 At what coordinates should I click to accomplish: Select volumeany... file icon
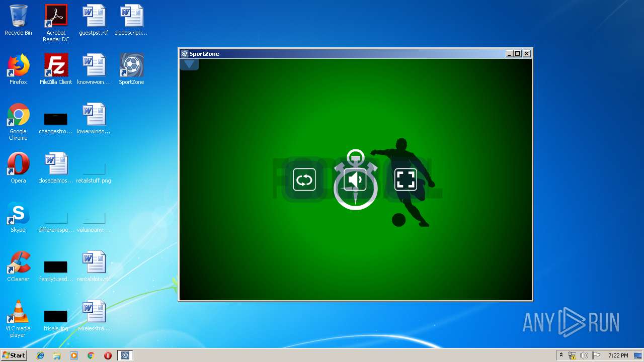tap(94, 221)
